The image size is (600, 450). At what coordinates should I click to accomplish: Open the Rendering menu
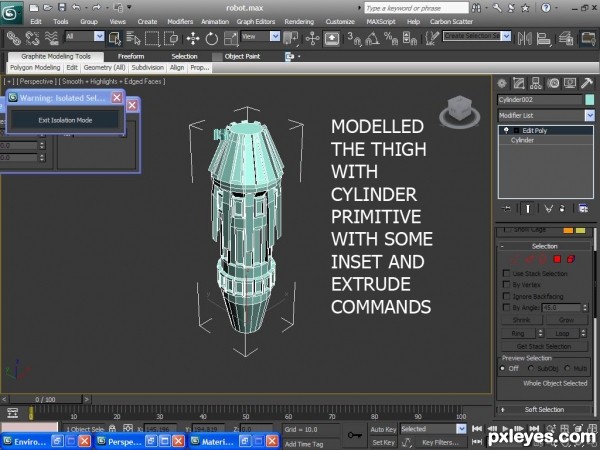coord(299,22)
